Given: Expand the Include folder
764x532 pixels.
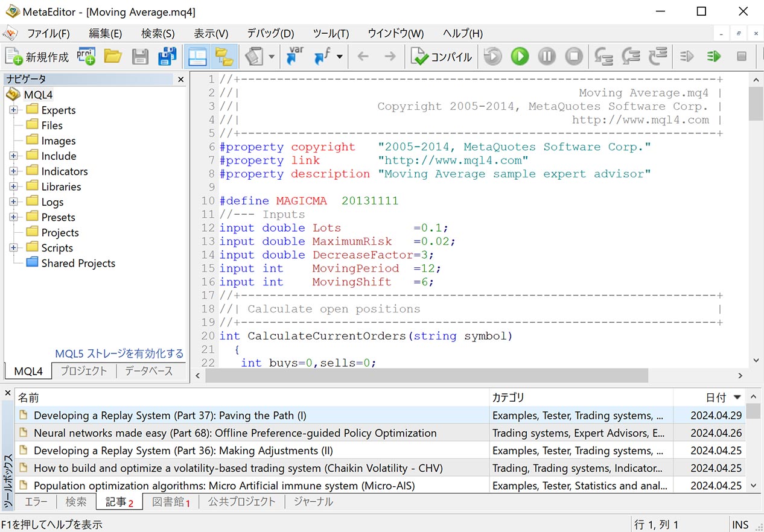Looking at the screenshot, I should [x=13, y=156].
